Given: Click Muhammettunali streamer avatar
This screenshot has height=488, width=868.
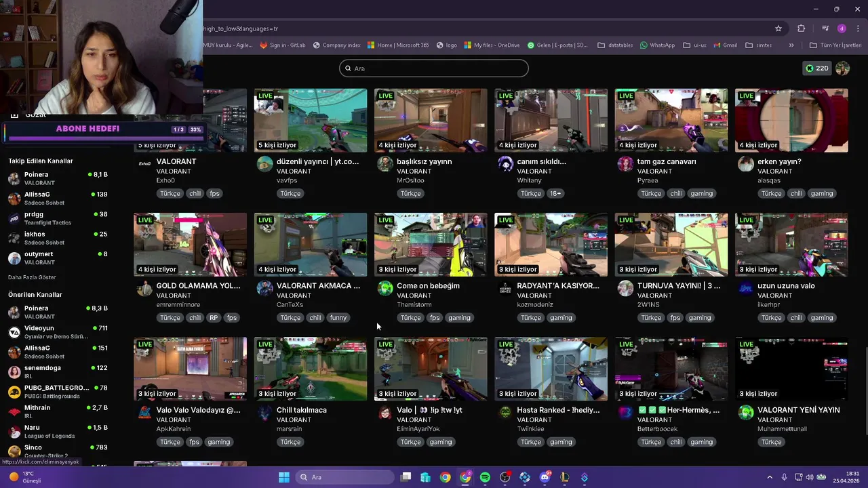Looking at the screenshot, I should coord(746,412).
